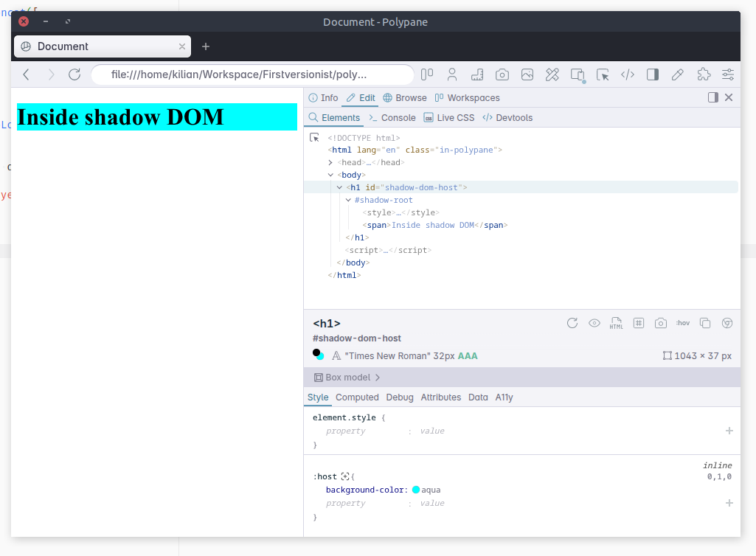Image resolution: width=756 pixels, height=556 pixels.
Task: Click the hash grid icon for h1
Action: tap(638, 323)
